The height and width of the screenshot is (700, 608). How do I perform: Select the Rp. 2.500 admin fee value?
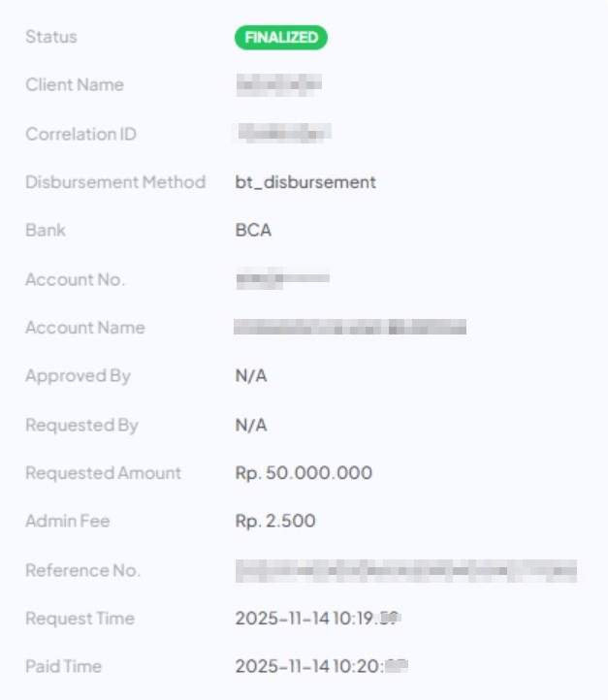[x=275, y=522]
